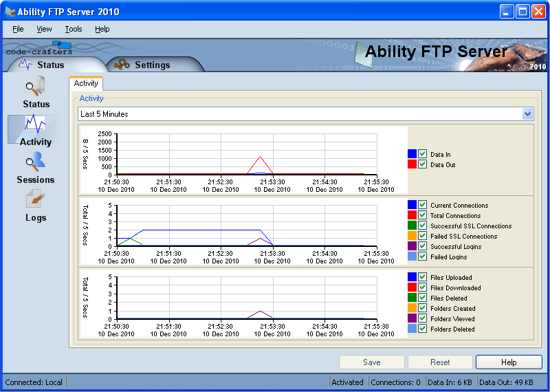Toggle Failed SSL Connections checkbox
550x392 pixels.
coord(422,236)
